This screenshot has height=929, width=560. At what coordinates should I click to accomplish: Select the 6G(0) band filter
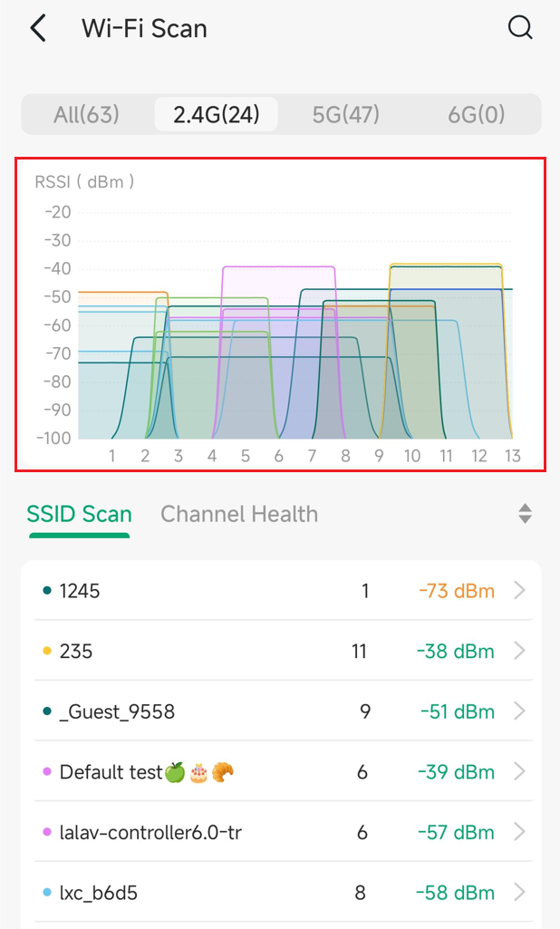(x=476, y=115)
